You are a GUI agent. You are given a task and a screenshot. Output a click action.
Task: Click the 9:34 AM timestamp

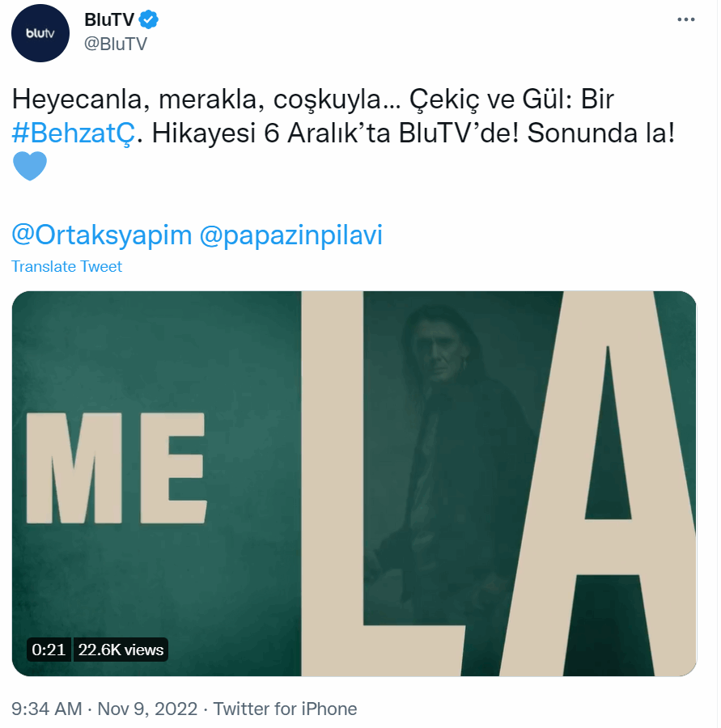click(x=46, y=709)
